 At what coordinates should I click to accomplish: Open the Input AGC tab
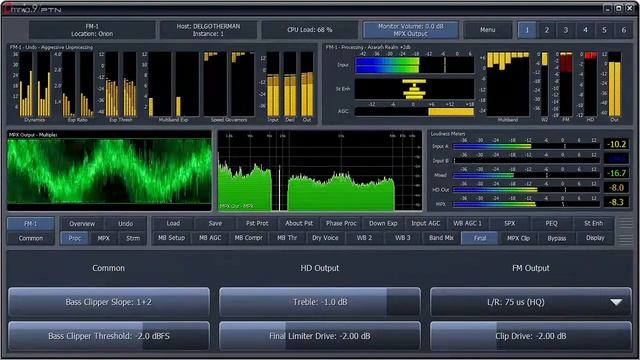point(426,223)
